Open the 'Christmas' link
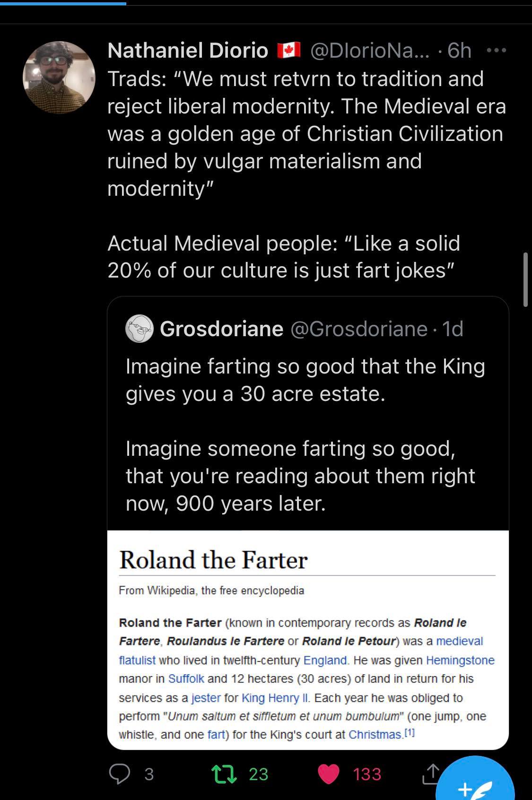 [x=375, y=734]
